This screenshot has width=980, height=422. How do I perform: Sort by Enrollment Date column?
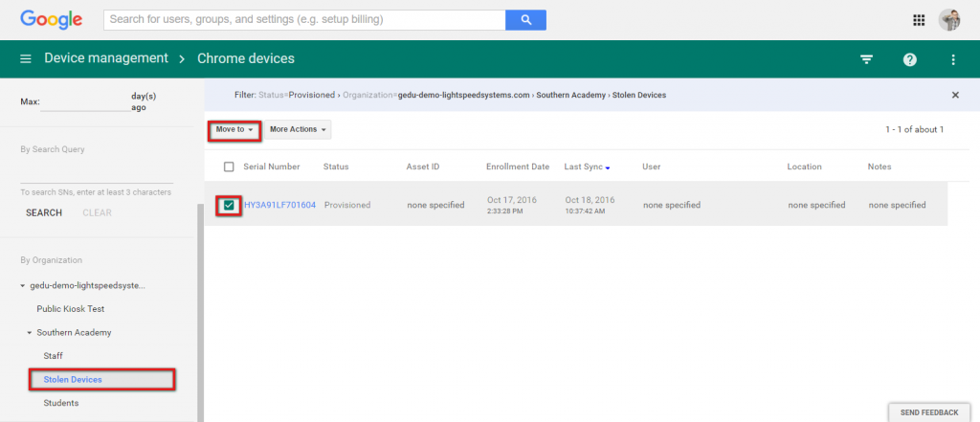(x=518, y=167)
